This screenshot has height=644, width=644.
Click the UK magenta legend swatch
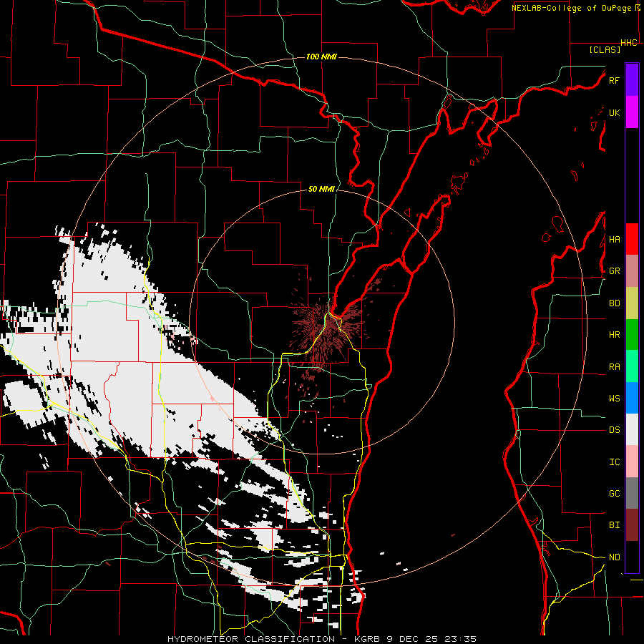tap(632, 112)
